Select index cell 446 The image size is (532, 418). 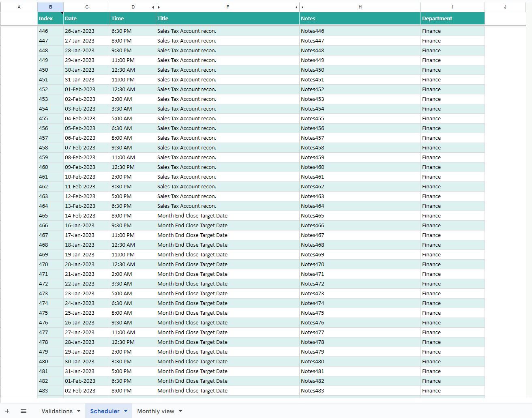coord(50,31)
